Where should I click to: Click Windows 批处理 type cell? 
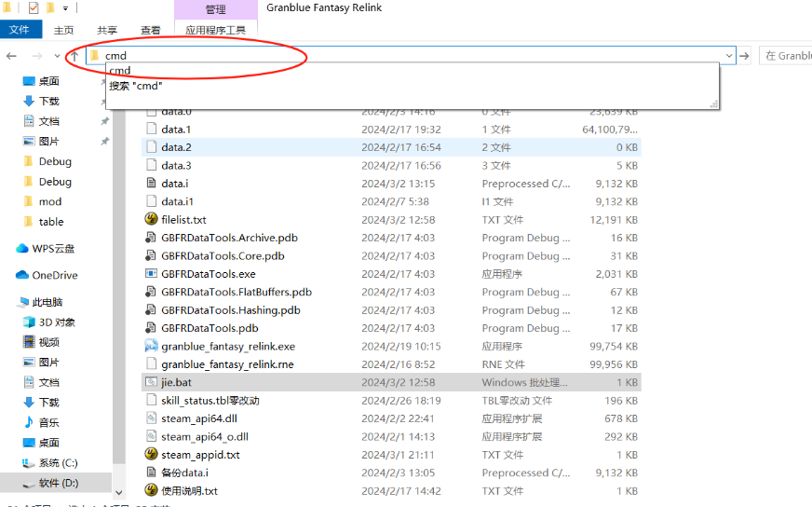[x=524, y=383]
